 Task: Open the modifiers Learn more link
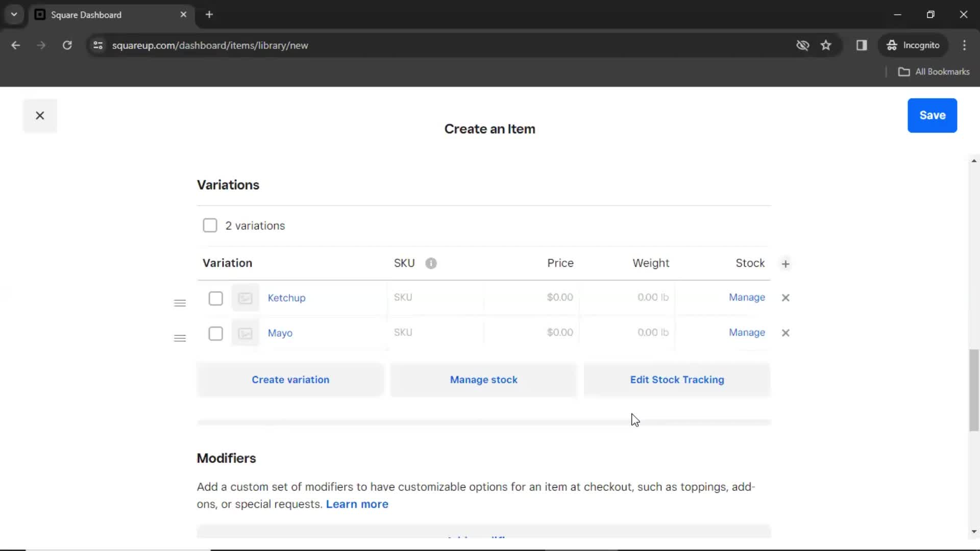tap(357, 504)
